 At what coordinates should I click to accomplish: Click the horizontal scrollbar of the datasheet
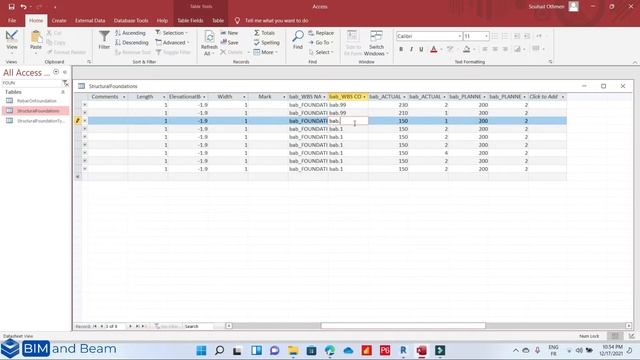click(x=403, y=326)
